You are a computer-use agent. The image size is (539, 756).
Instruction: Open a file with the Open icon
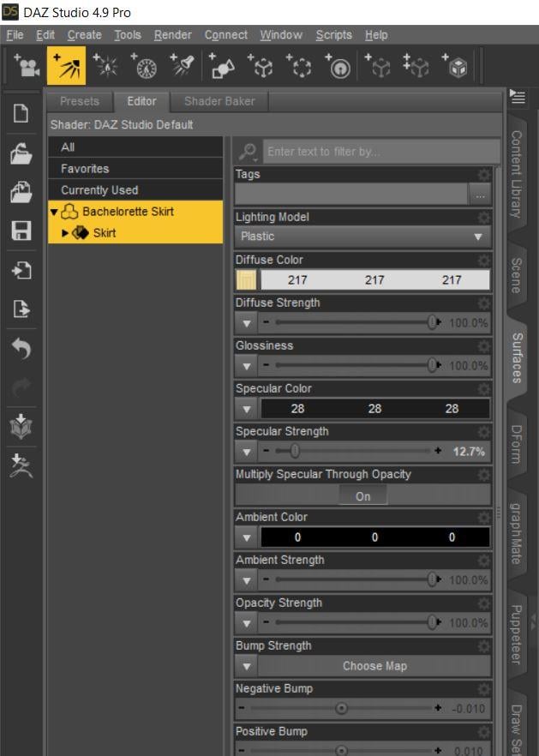21,153
